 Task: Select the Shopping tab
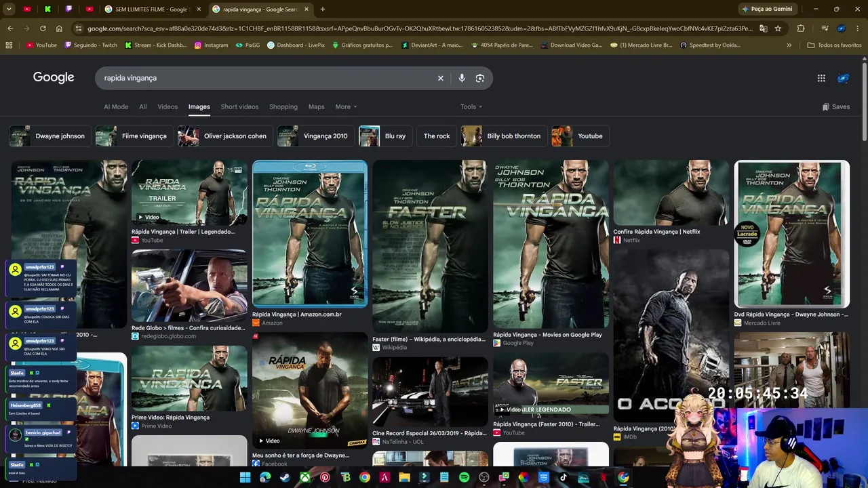click(x=283, y=106)
